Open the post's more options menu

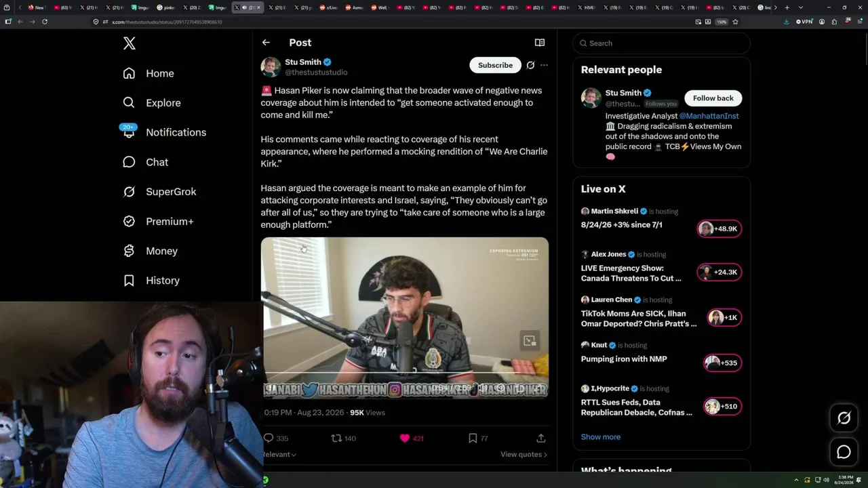click(x=544, y=65)
